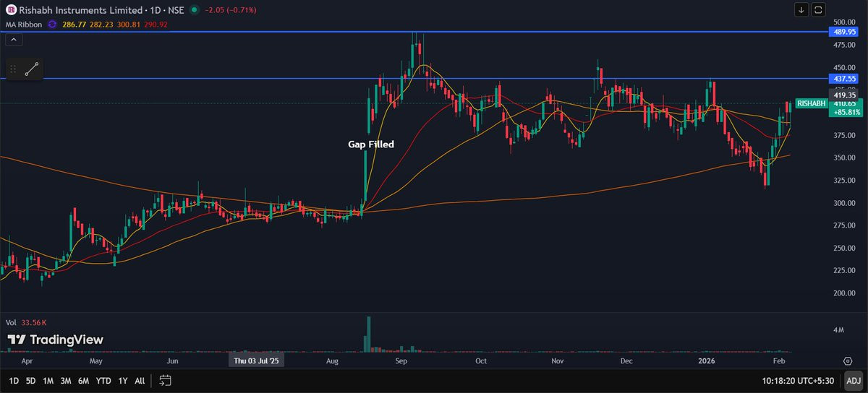Screen dimensions: 868x393
Task: Select the 5D date range
Action: [31, 380]
